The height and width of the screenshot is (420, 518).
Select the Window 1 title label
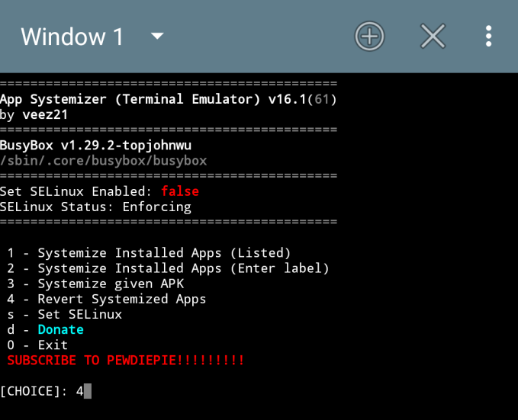(x=72, y=37)
